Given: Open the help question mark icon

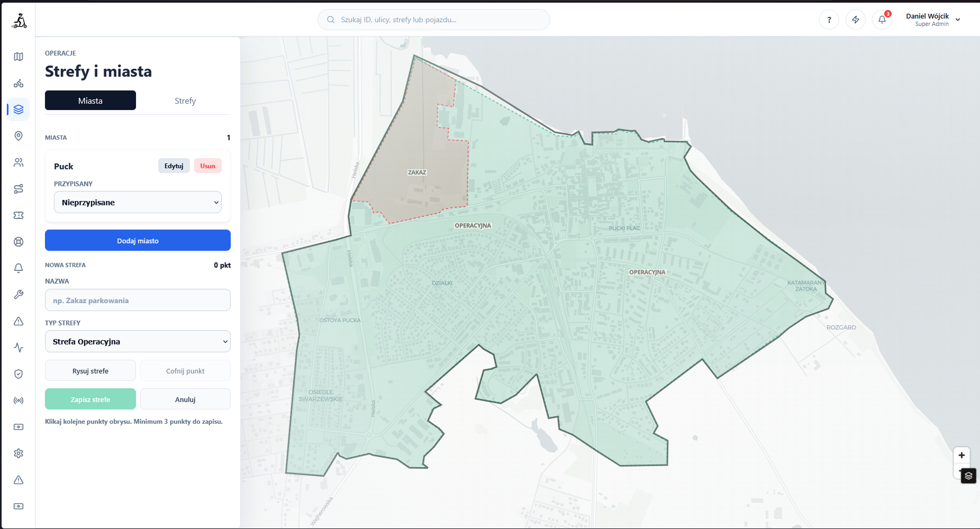Looking at the screenshot, I should click(x=829, y=20).
